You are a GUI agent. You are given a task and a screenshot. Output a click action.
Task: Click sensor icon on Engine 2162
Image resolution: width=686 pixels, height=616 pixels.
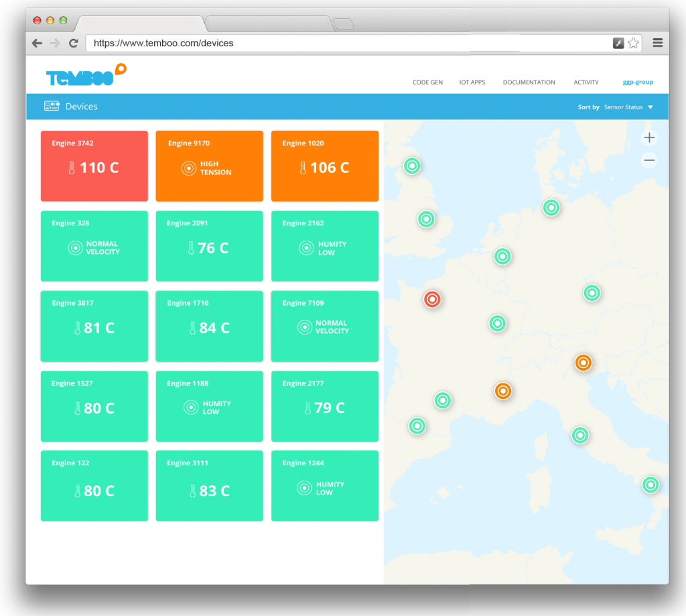pos(306,248)
